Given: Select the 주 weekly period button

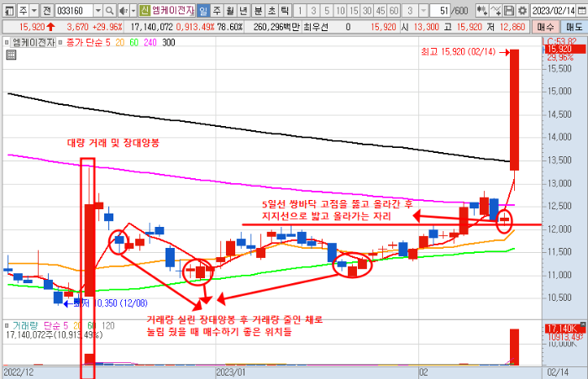Looking at the screenshot, I should click(217, 11).
